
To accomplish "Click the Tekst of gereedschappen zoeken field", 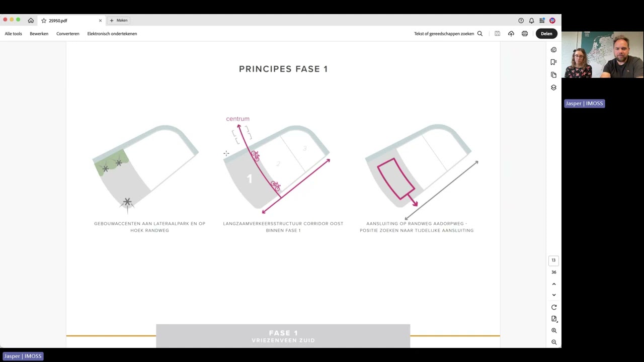I will [x=444, y=34].
